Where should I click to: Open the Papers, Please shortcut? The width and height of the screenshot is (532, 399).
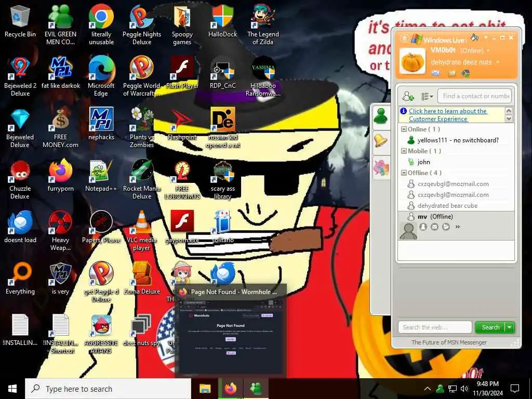pyautogui.click(x=101, y=227)
